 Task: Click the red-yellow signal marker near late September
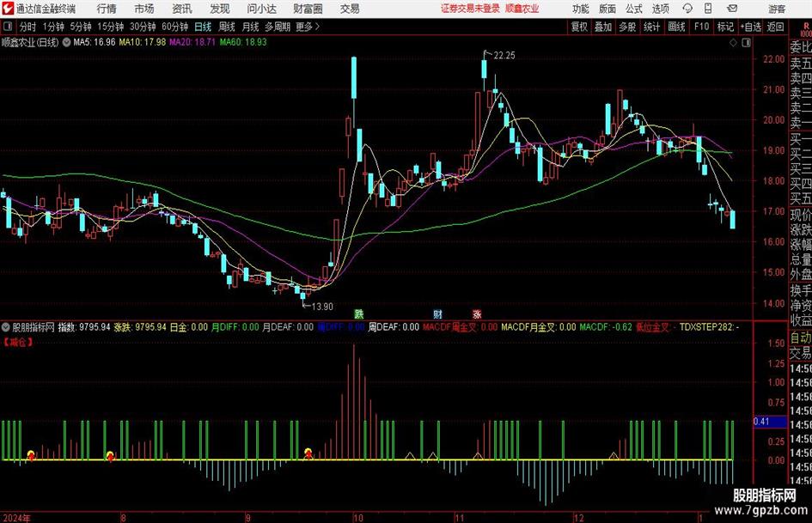pos(308,453)
